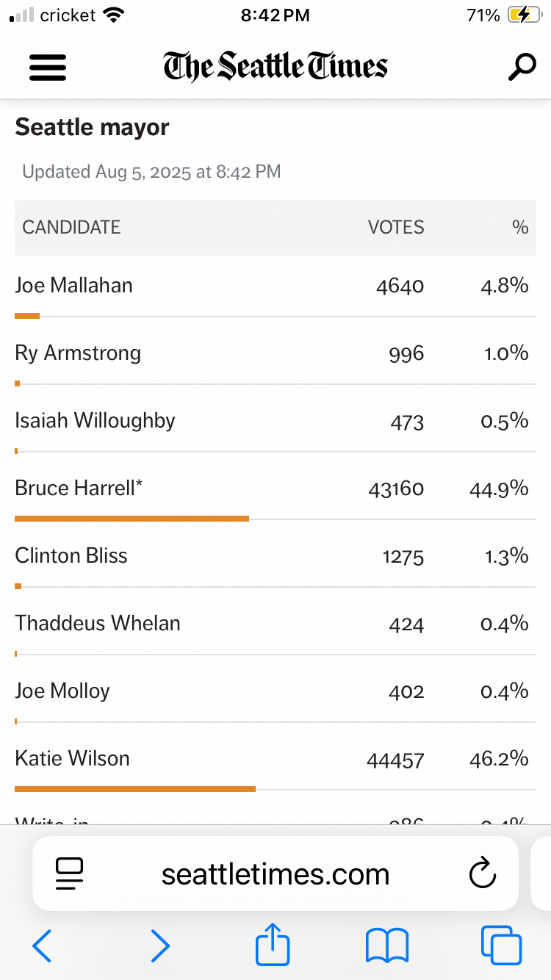Image resolution: width=551 pixels, height=980 pixels.
Task: Go back with Safari back arrow
Action: point(42,945)
